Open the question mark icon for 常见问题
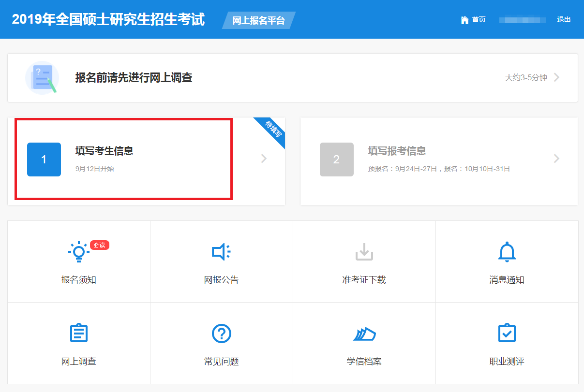This screenshot has height=392, width=584. 221,334
